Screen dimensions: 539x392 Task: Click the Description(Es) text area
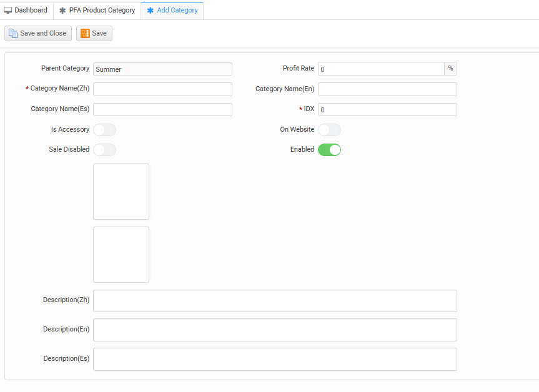coord(275,360)
